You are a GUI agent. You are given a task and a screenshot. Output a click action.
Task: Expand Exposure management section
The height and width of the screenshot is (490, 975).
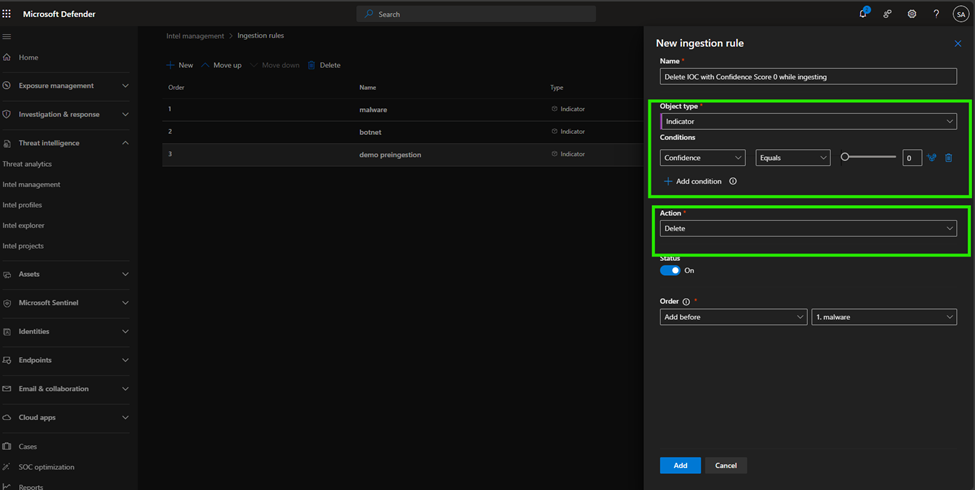click(125, 86)
